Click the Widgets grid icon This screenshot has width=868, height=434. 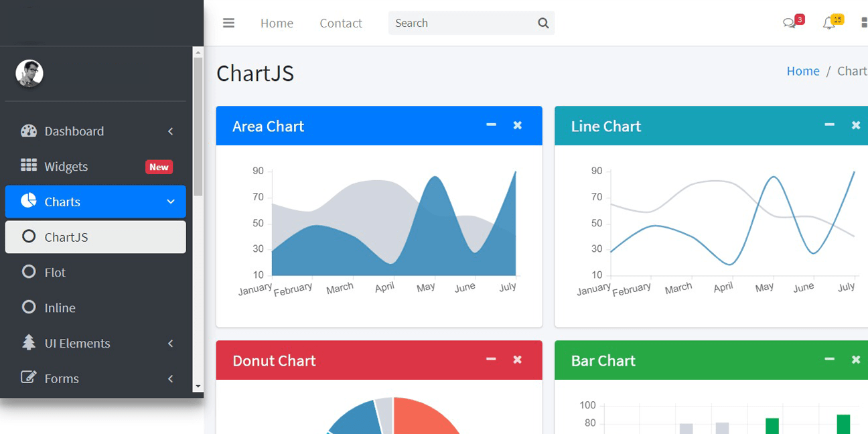29,165
